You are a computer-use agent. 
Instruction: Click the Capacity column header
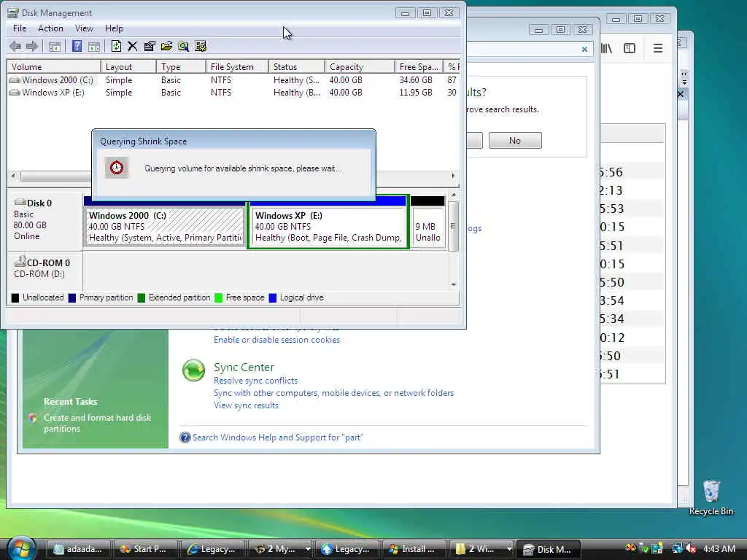360,66
